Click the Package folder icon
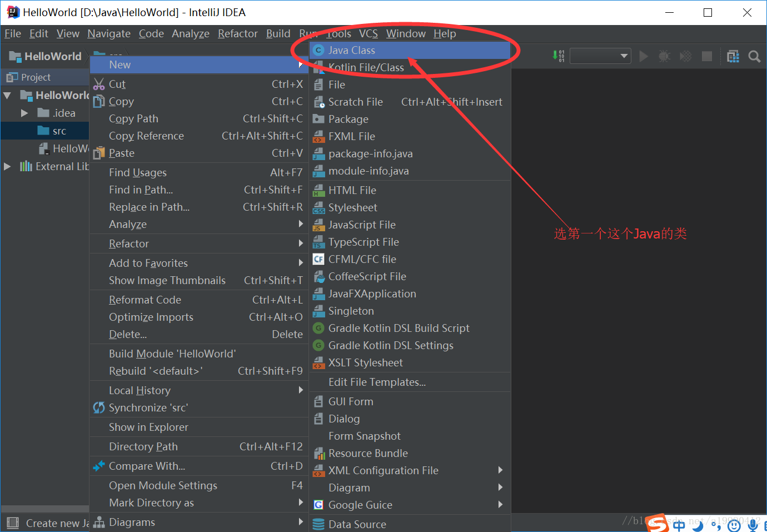 pos(318,119)
